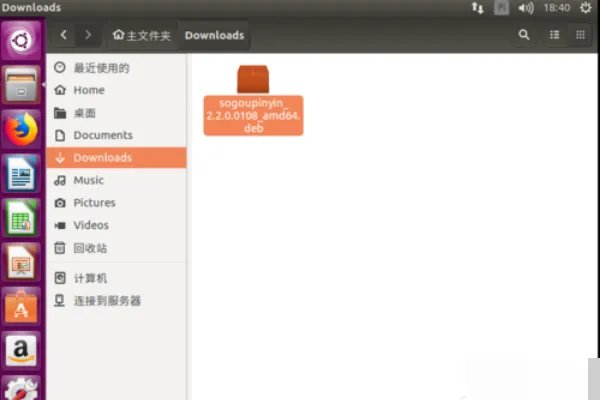600x400 pixels.
Task: Click the search magnifier in toolbar
Action: pos(524,35)
